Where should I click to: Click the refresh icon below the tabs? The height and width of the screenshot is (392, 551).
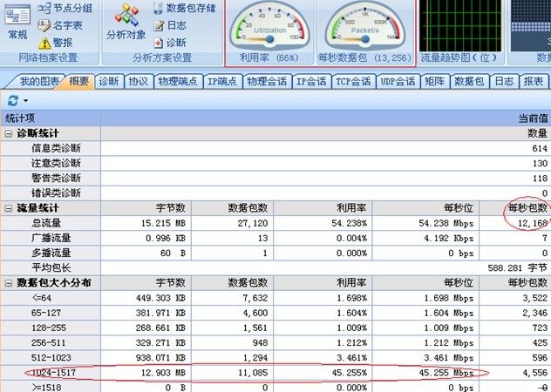tap(11, 101)
